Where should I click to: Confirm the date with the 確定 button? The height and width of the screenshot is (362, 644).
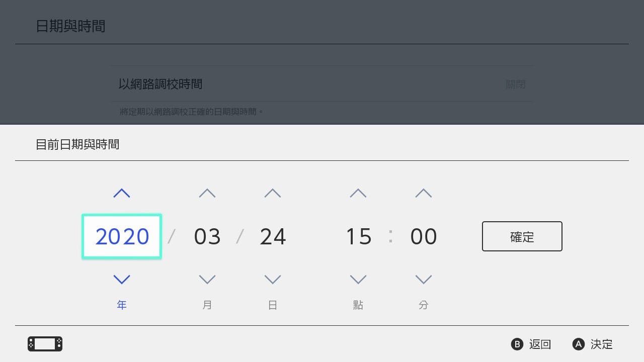522,236
